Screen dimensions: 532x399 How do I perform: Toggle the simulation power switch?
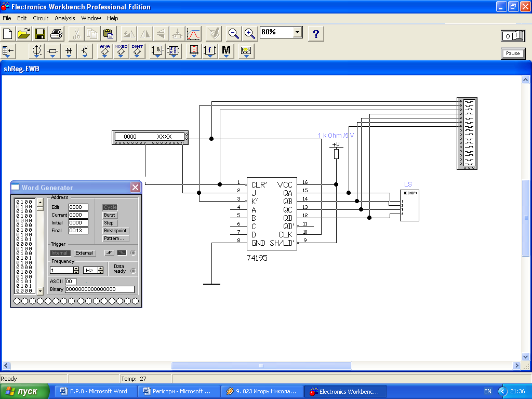[x=513, y=36]
